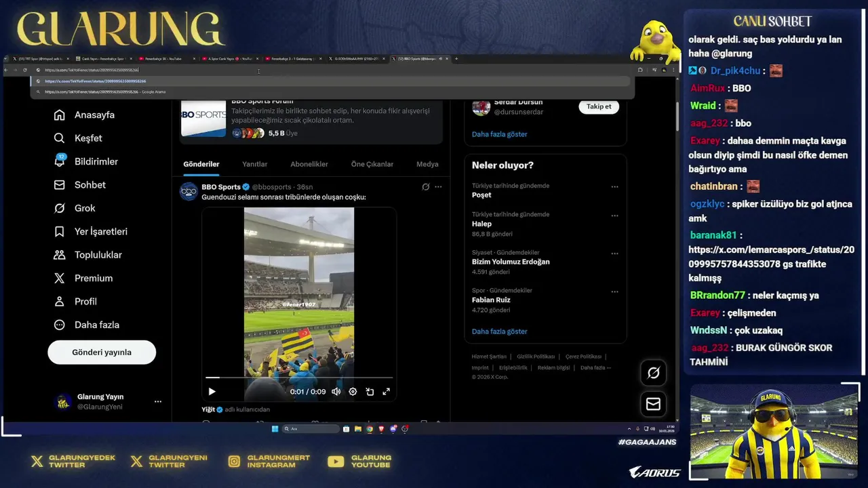This screenshot has height=488, width=868.
Task: Click Glarung Yayın profile avatar
Action: click(63, 402)
